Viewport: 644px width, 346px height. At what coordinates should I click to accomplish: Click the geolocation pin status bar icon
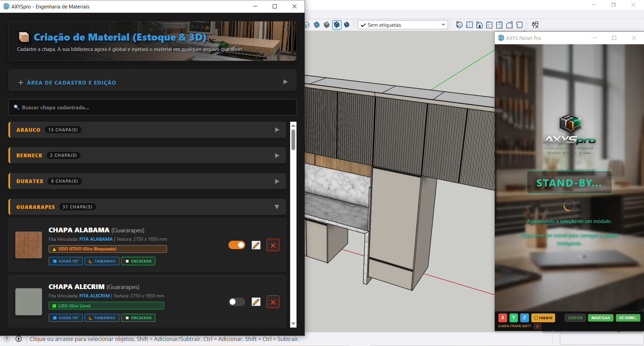[7, 339]
